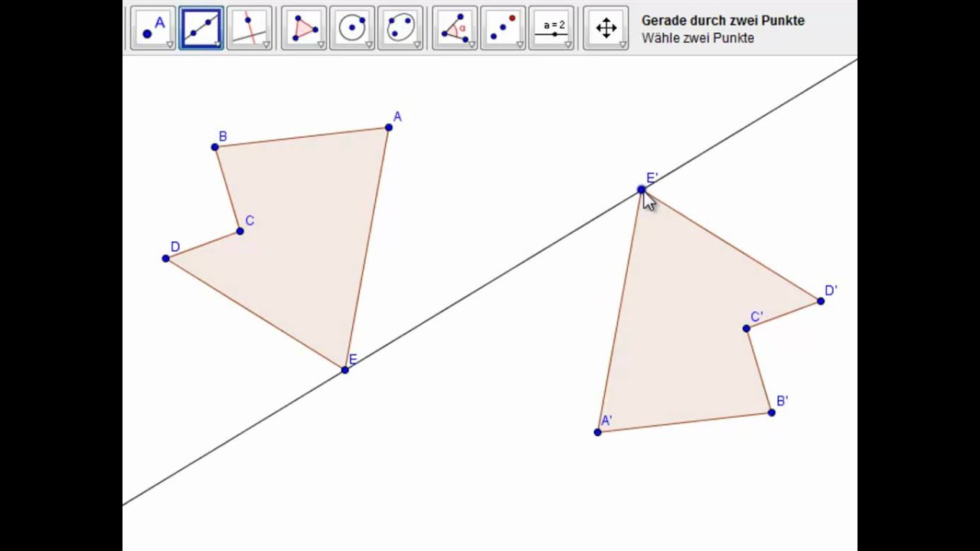Select the Slider (a=2) tool
The height and width of the screenshot is (551, 980).
pyautogui.click(x=551, y=28)
